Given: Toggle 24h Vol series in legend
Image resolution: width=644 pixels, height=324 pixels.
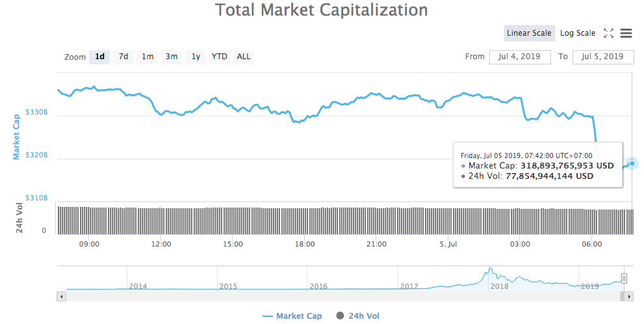Looking at the screenshot, I should (357, 316).
